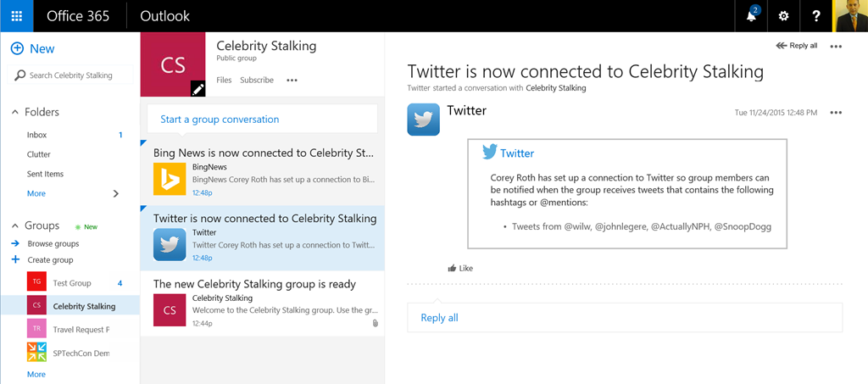Click Twitter avatar in conversation list
This screenshot has width=868, height=384.
170,244
